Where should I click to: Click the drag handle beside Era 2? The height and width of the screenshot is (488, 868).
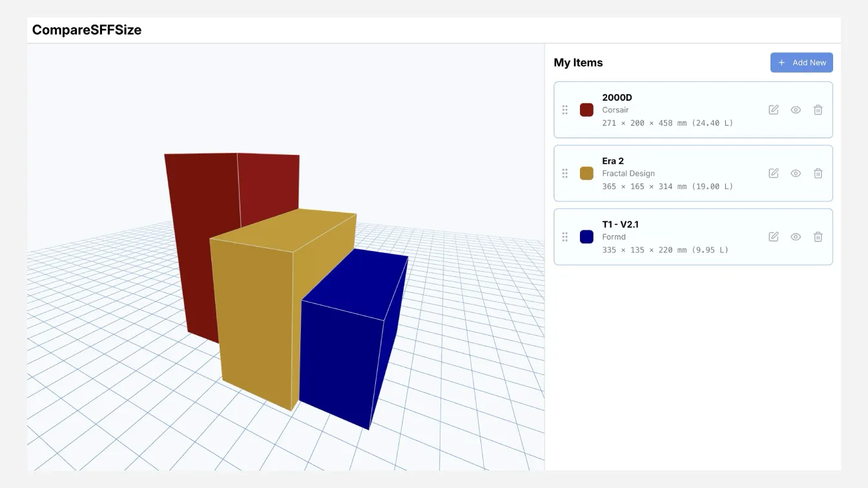[565, 173]
